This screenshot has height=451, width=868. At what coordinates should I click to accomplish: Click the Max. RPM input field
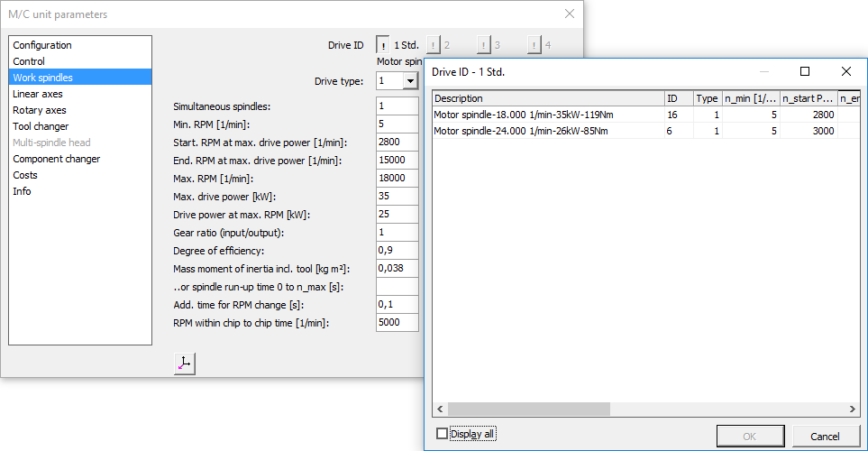[397, 179]
